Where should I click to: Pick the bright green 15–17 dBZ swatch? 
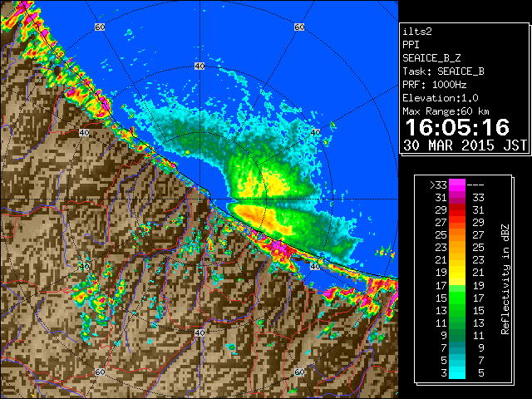457,298
